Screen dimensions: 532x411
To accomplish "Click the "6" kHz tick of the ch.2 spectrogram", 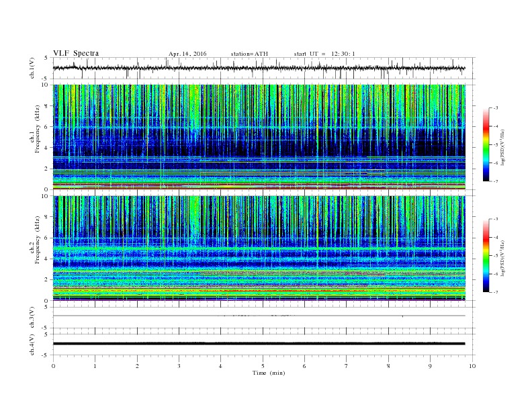I will tap(47, 238).
